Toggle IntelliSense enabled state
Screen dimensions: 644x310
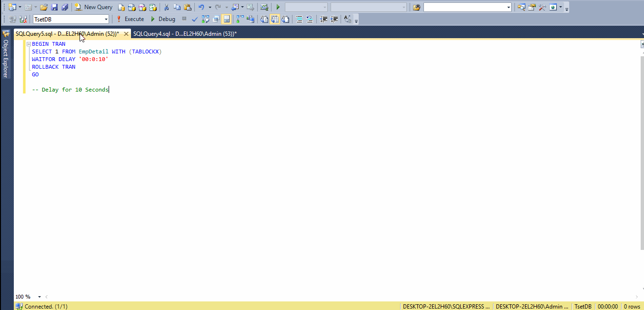[x=226, y=19]
